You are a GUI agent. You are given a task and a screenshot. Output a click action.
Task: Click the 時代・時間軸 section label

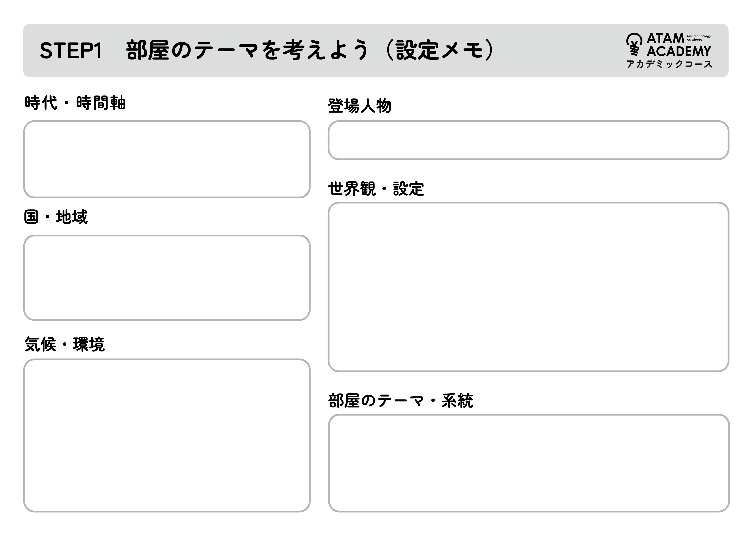point(75,103)
